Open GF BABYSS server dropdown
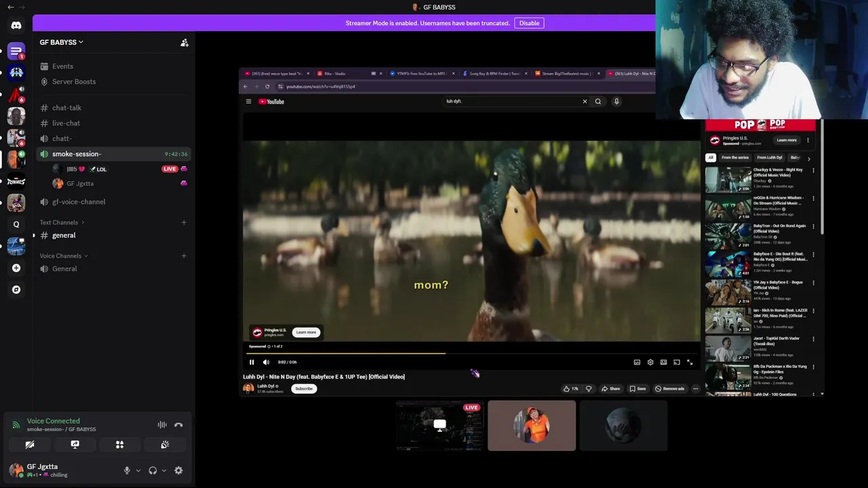 pos(62,42)
